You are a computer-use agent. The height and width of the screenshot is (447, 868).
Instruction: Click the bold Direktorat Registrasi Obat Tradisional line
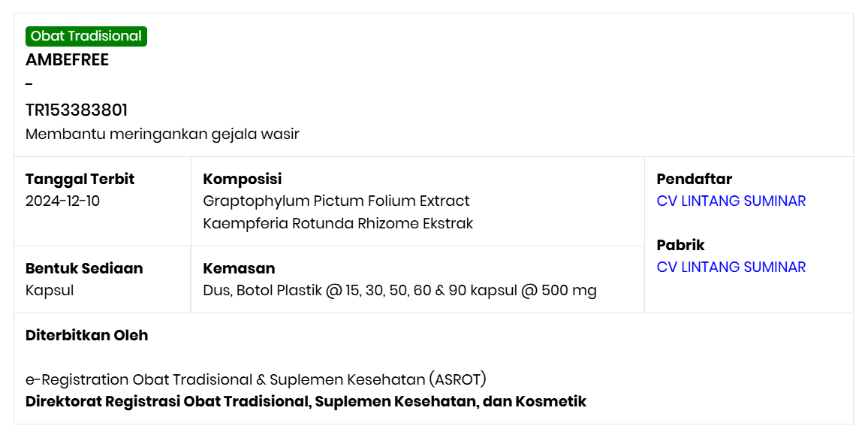tap(306, 401)
